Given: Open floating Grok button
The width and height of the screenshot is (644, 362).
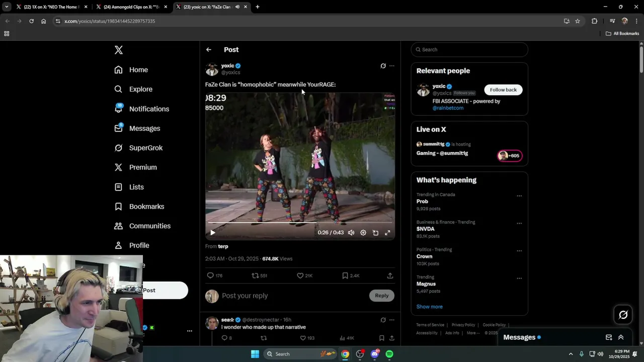Looking at the screenshot, I should coord(623,315).
